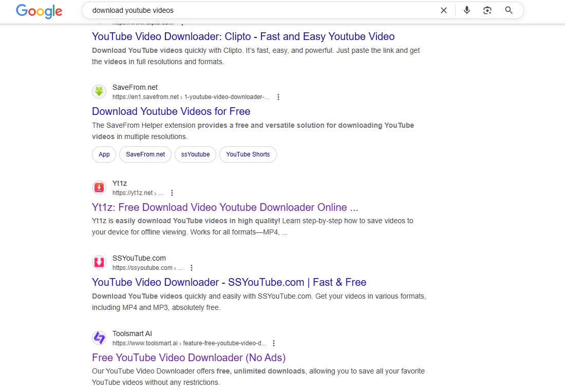This screenshot has height=392, width=565.
Task: Open "Download Youtube Videos for Free" result
Action: [x=171, y=111]
